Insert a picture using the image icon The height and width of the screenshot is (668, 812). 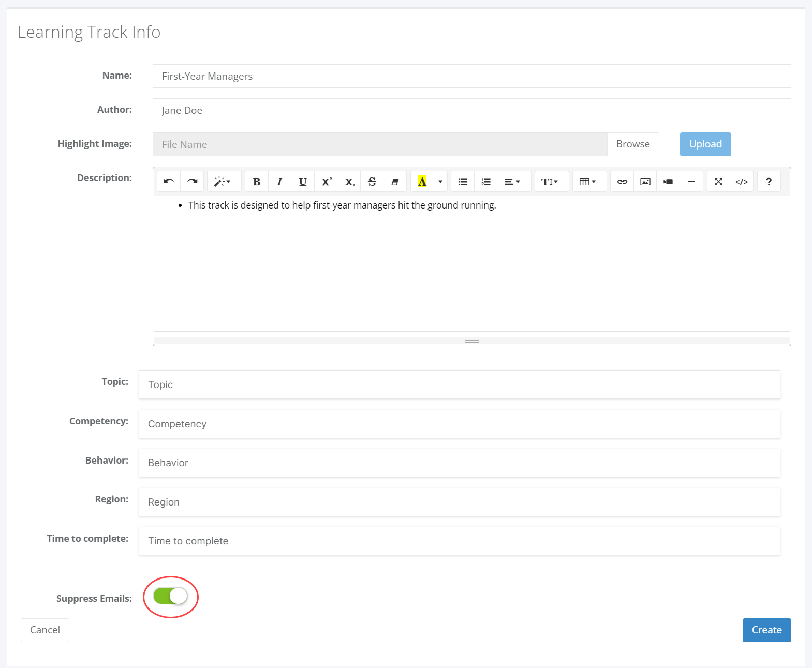click(645, 182)
